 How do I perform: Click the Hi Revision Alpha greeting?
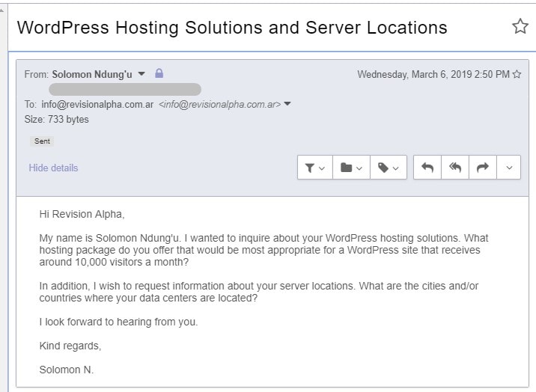pyautogui.click(x=82, y=214)
